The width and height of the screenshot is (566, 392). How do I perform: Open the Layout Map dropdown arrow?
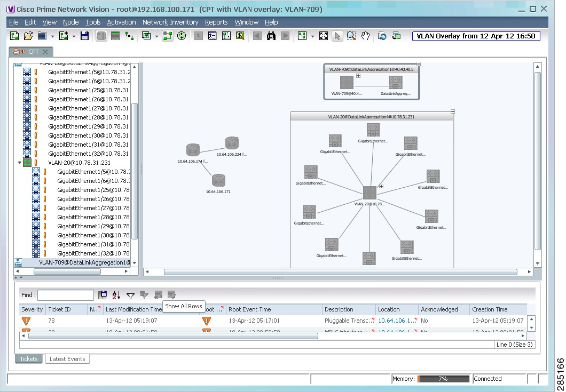pyautogui.click(x=312, y=36)
